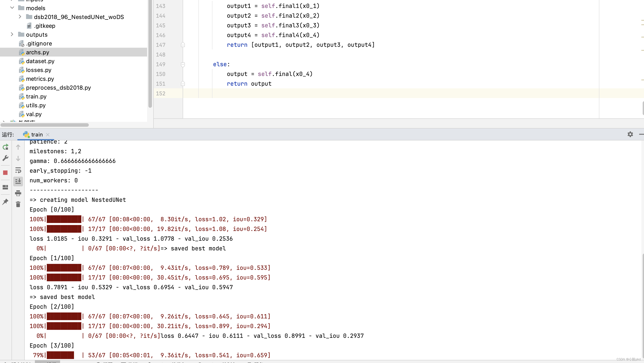Click line number 152 in gutter

pyautogui.click(x=161, y=93)
